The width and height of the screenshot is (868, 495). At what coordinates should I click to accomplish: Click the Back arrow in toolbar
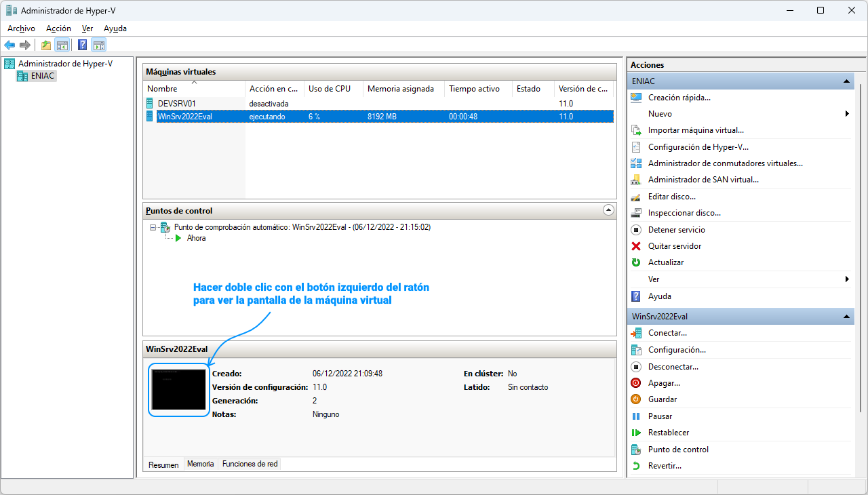click(9, 45)
